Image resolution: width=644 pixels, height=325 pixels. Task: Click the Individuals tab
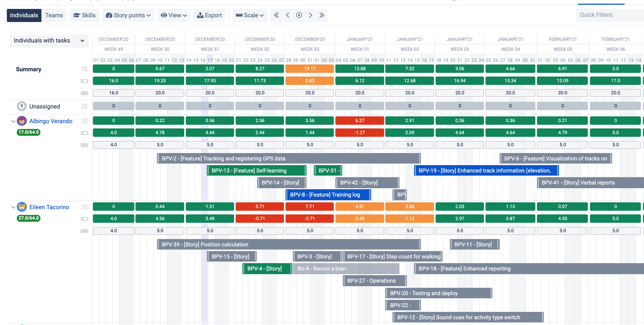(x=24, y=15)
